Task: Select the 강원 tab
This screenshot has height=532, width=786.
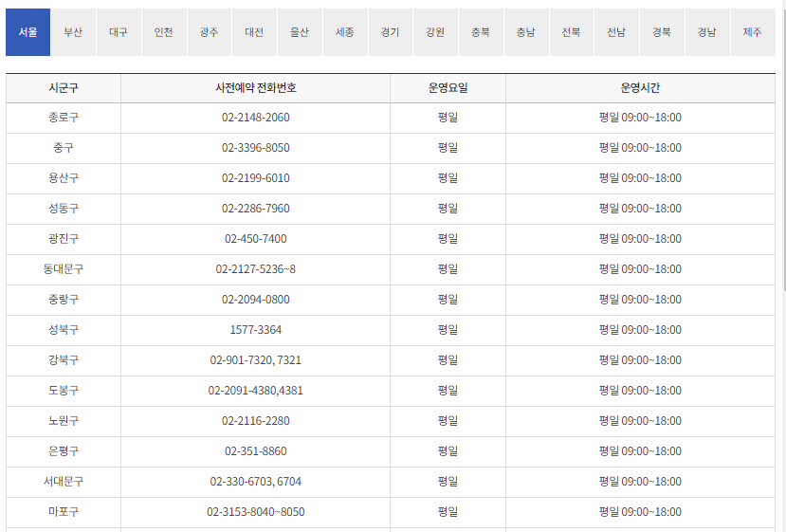Action: click(x=435, y=32)
